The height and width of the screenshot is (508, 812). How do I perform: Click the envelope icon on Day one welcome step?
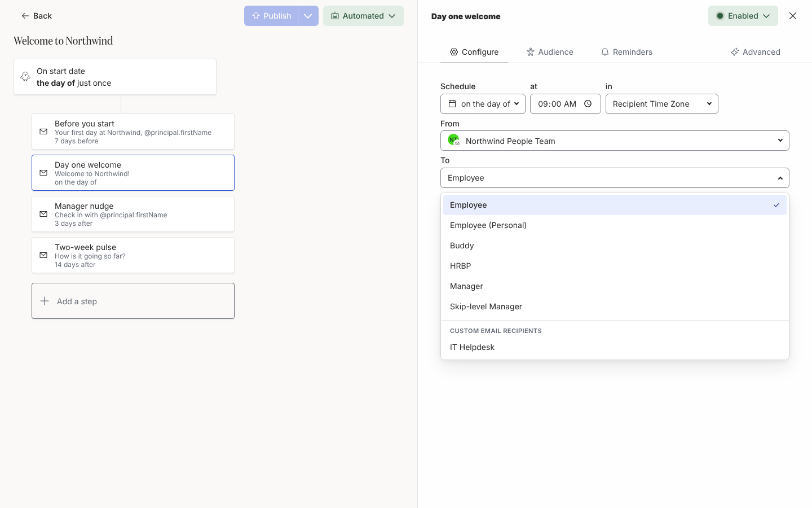(x=43, y=173)
